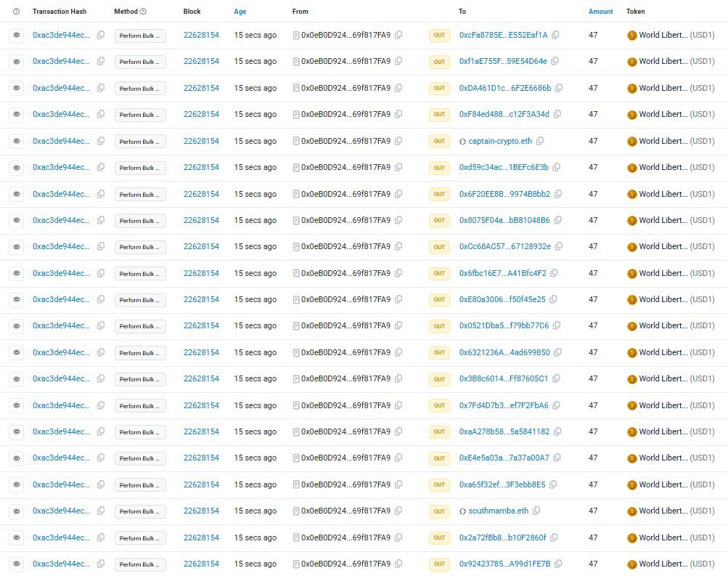The width and height of the screenshot is (728, 576).
Task: Click '15 secs ago' in 0xCc68AC57 row
Action: (255, 246)
